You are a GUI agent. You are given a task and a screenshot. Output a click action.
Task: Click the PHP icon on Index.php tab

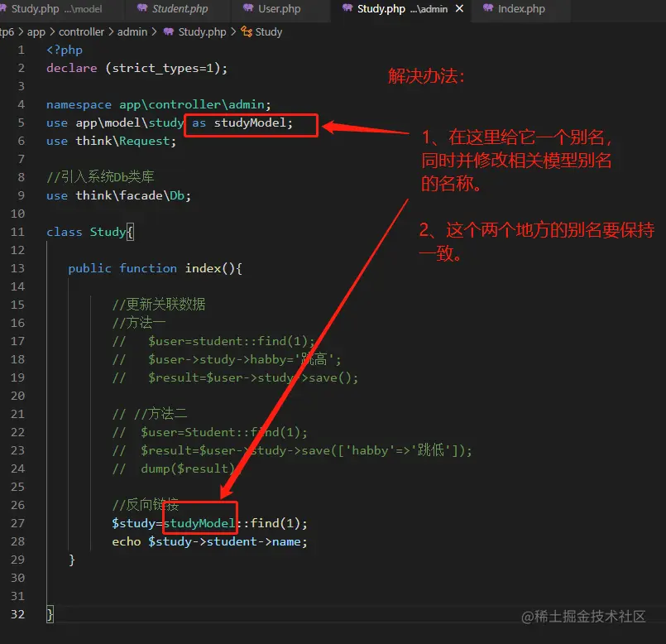tap(488, 8)
